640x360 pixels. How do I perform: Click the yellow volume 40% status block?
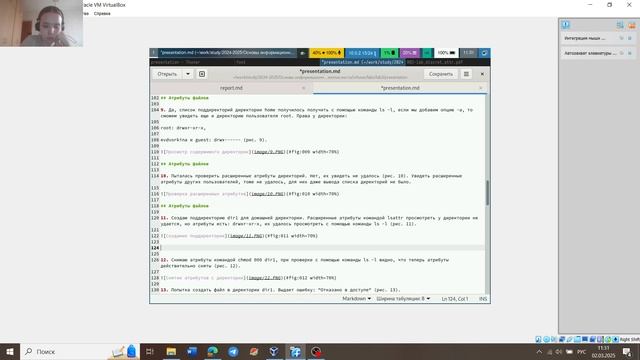[x=326, y=53]
